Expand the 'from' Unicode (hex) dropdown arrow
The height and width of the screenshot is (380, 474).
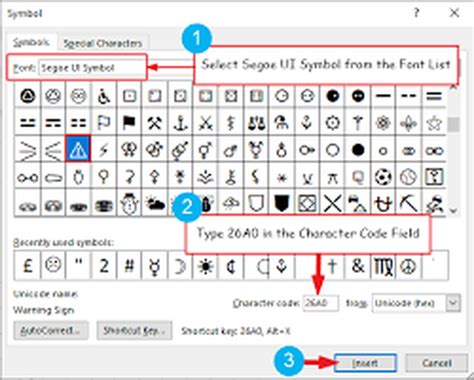(453, 303)
